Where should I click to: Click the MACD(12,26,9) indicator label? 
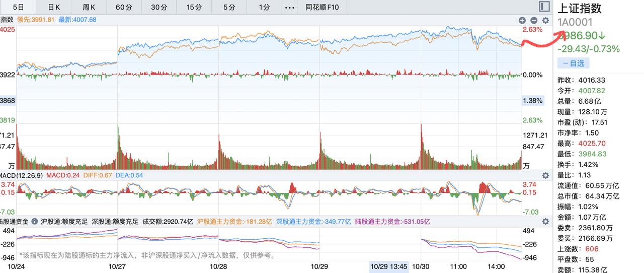(x=22, y=175)
